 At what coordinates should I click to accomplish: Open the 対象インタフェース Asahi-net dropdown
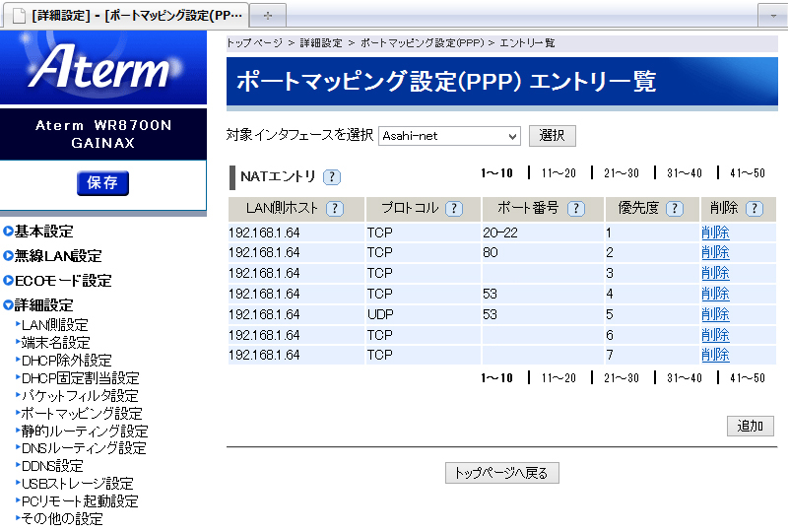pos(449,136)
